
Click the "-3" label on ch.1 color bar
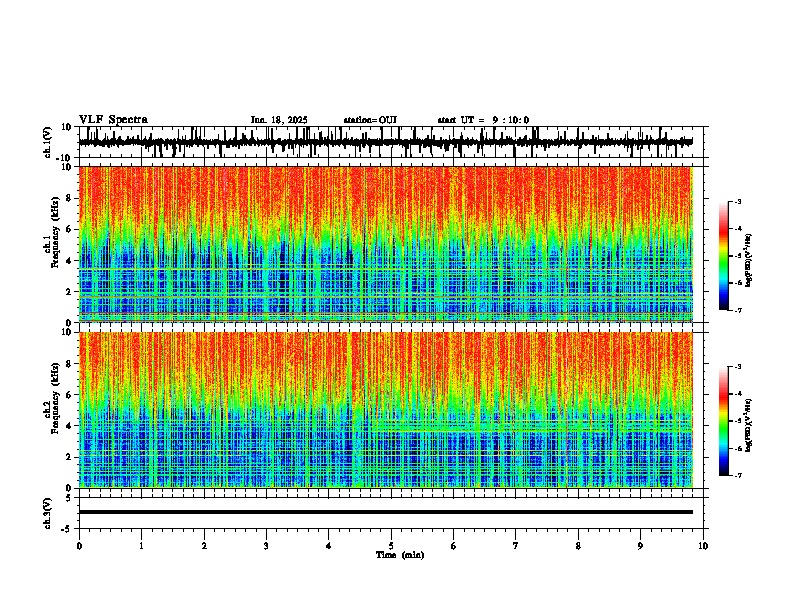738,201
